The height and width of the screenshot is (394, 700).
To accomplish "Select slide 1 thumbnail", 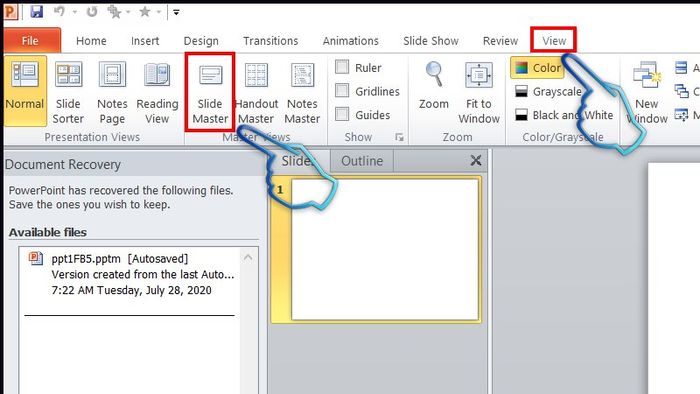I will tap(385, 249).
